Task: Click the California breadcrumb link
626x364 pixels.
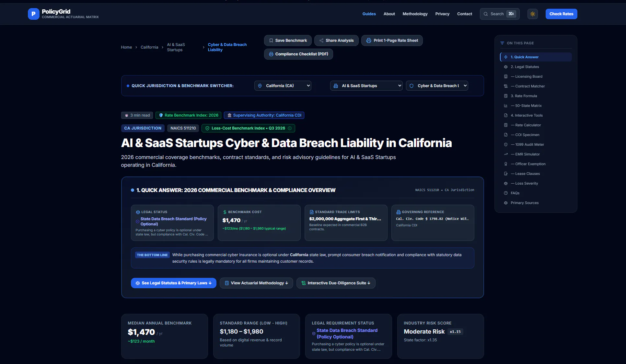Action: (149, 47)
